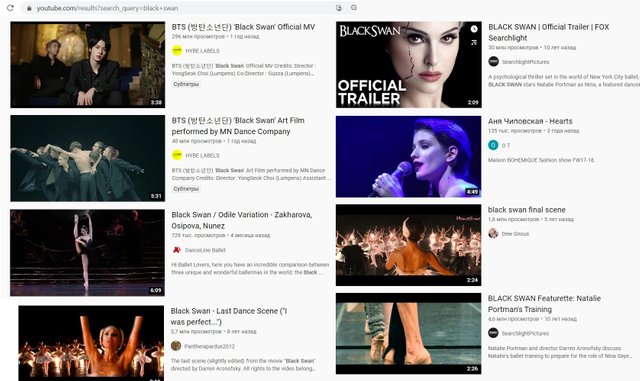Click the Hi Ballet Lovers description text
Screen dimensions: 640x381
click(250, 268)
